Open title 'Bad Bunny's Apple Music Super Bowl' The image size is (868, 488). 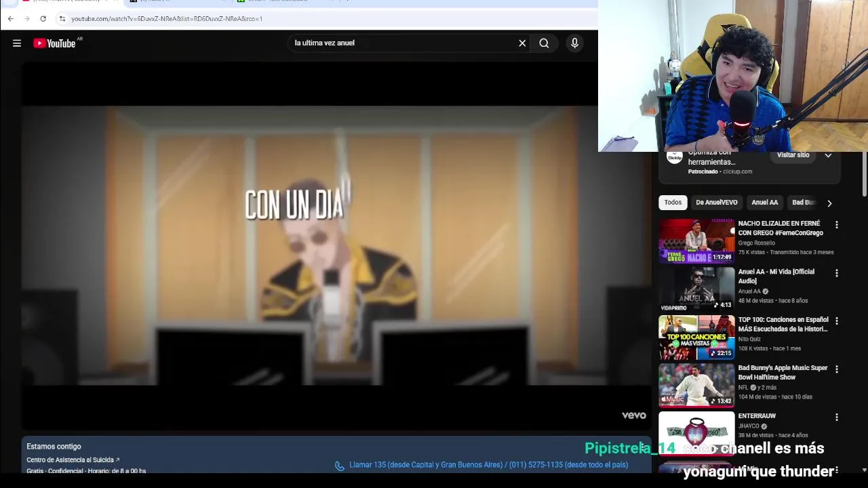pos(783,373)
